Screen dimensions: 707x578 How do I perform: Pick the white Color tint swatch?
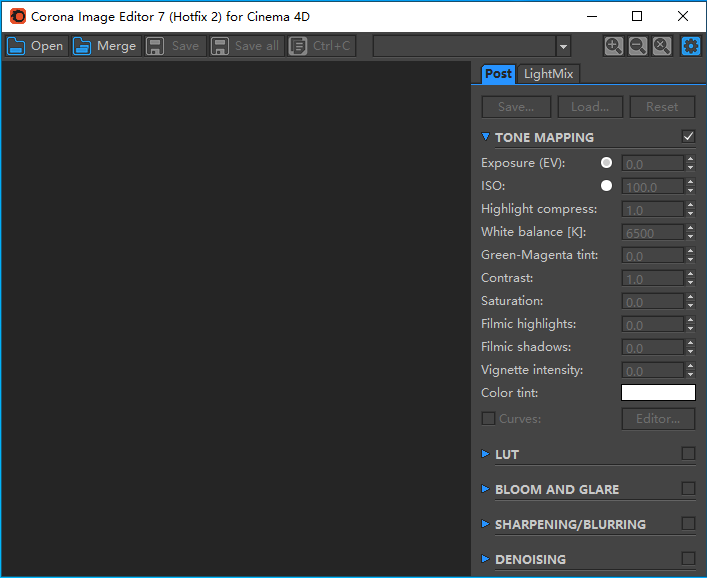pyautogui.click(x=658, y=393)
